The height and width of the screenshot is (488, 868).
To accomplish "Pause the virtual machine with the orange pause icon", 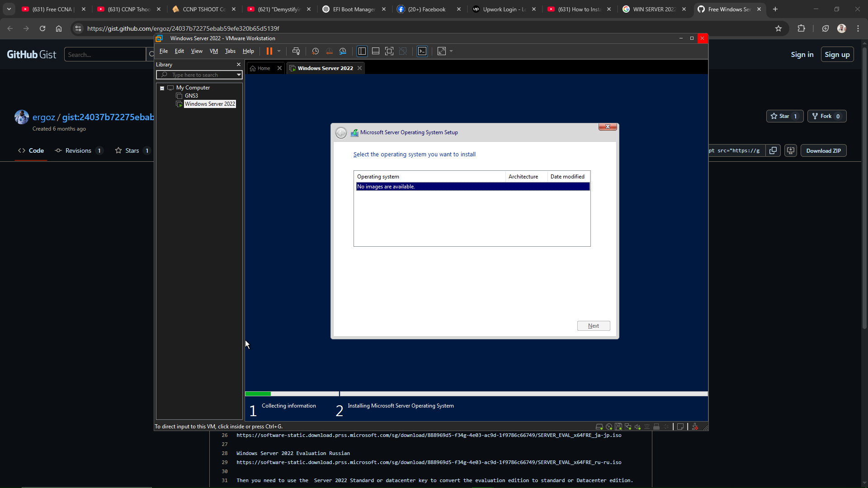I will pos(269,51).
